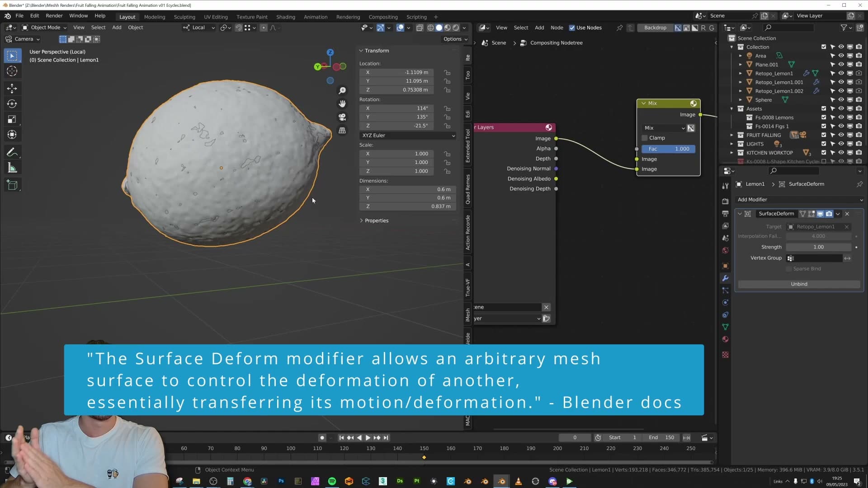Select the Add Cube tool

tap(12, 185)
